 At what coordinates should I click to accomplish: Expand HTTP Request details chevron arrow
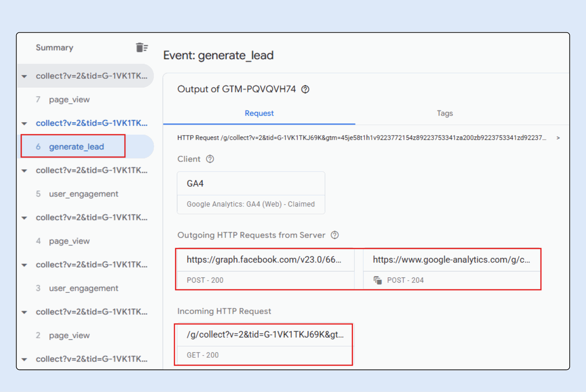pos(558,138)
